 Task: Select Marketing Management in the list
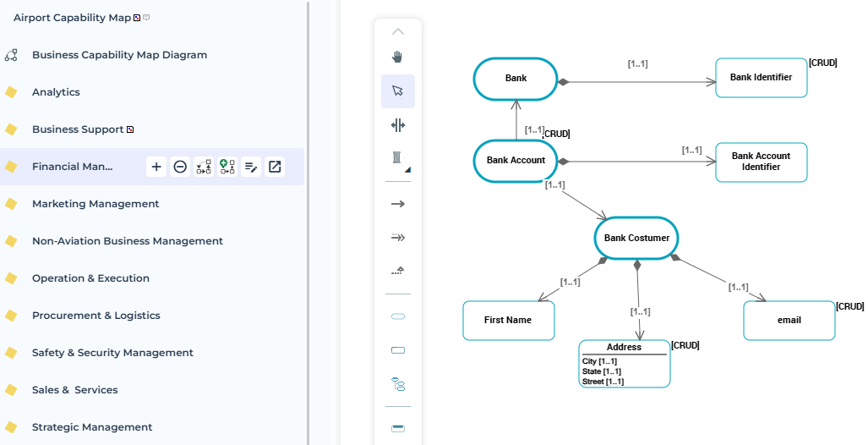click(x=96, y=204)
